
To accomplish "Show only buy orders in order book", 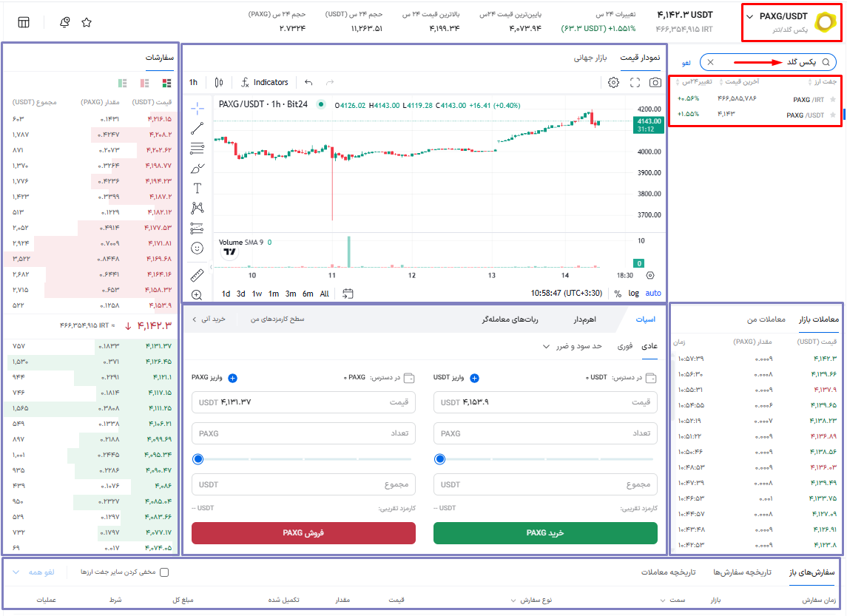I will pyautogui.click(x=123, y=83).
